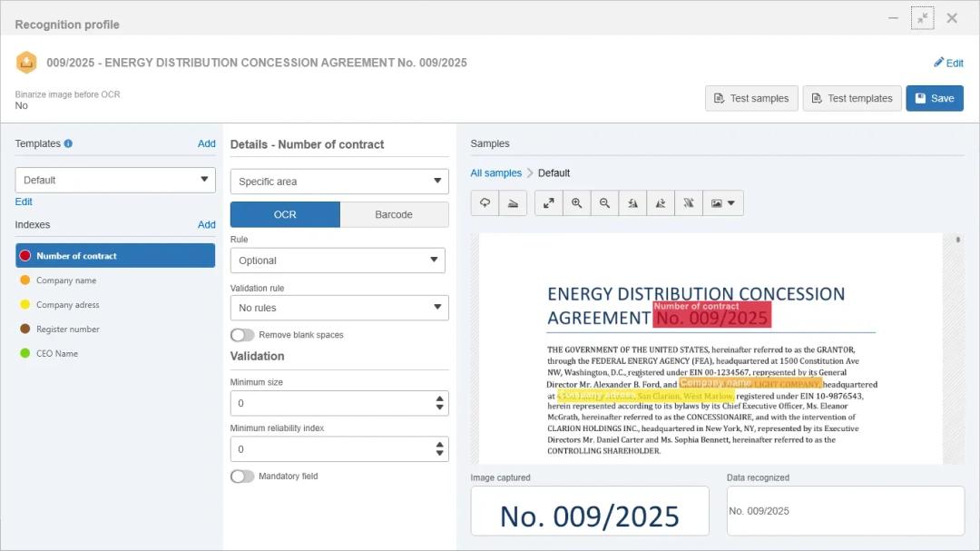
Task: Rotate the sample image counterclockwise
Action: (632, 203)
